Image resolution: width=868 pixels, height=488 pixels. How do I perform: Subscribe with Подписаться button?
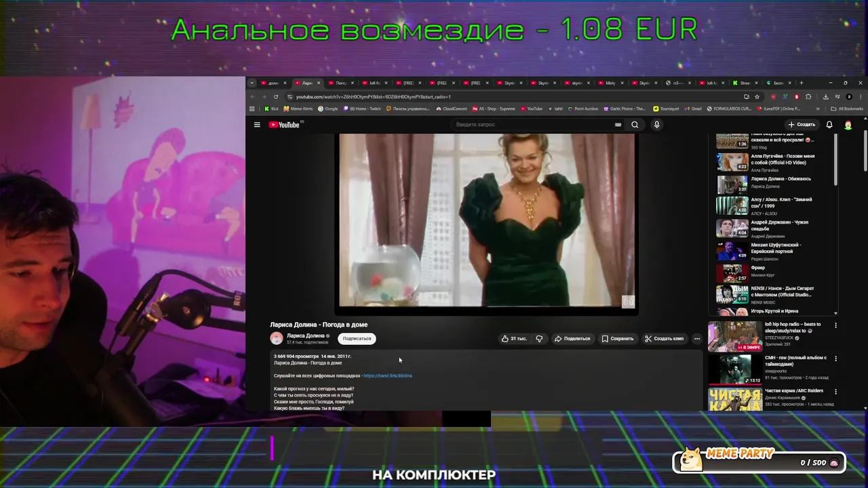coord(357,338)
